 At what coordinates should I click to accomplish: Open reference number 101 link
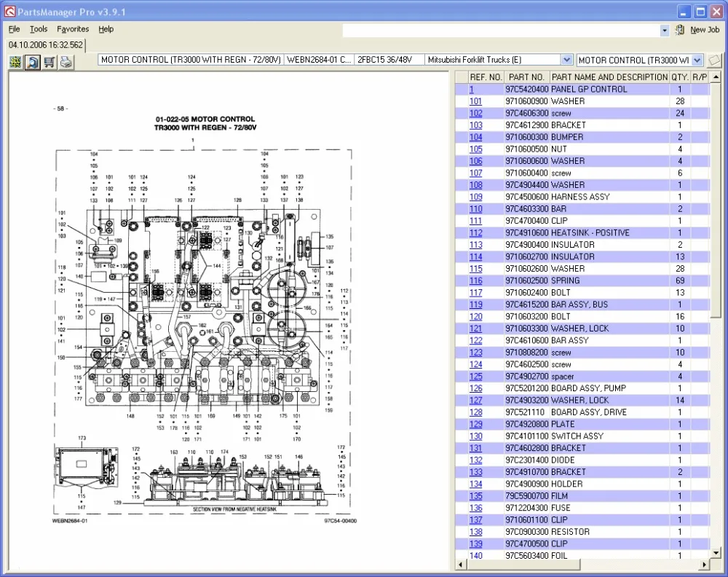tap(475, 101)
